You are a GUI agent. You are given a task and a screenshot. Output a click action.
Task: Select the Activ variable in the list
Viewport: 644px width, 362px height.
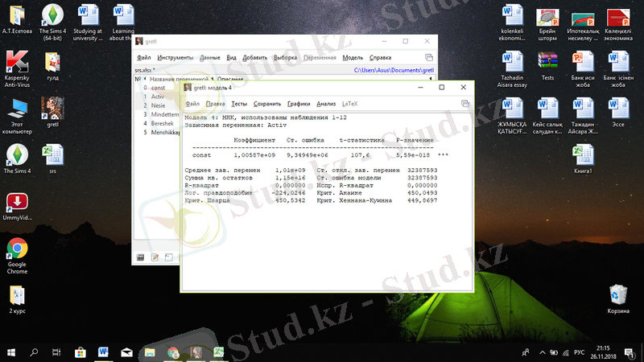tap(158, 97)
